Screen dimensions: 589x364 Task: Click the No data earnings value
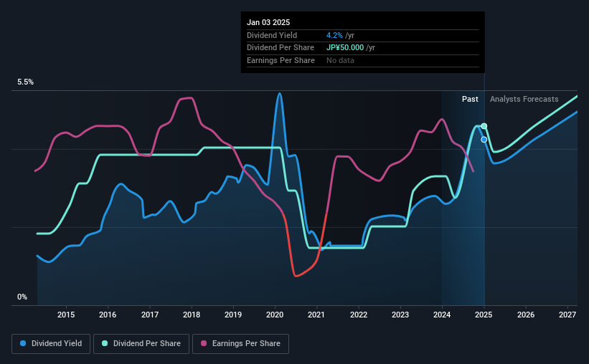pyautogui.click(x=340, y=60)
